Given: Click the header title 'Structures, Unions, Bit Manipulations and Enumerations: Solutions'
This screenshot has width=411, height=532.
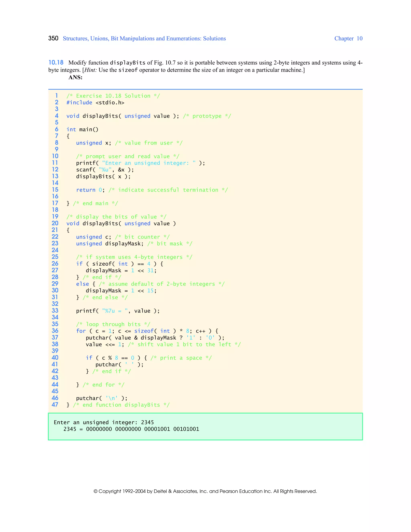Looking at the screenshot, I should (144, 39).
